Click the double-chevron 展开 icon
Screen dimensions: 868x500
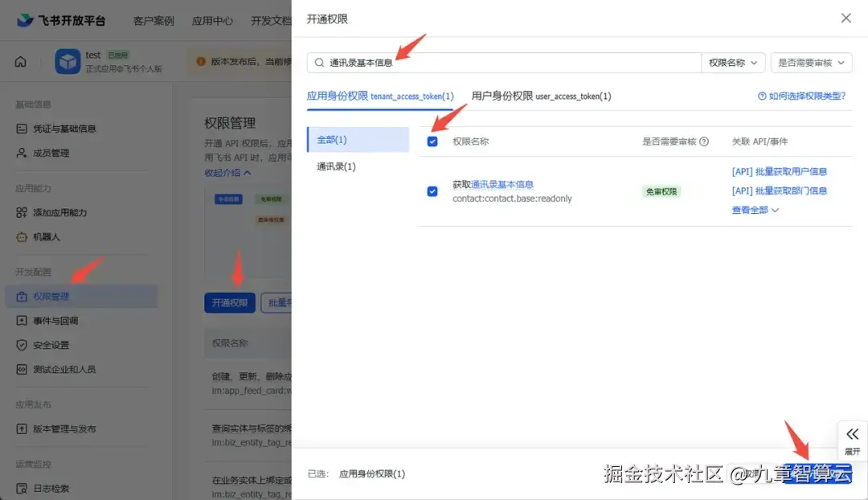point(853,434)
